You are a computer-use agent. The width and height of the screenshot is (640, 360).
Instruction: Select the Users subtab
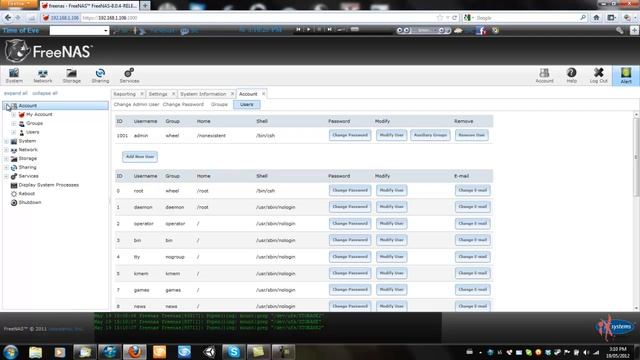pos(247,104)
